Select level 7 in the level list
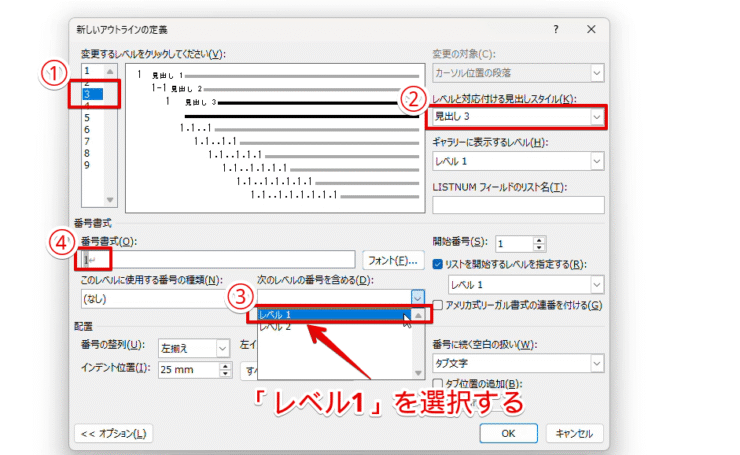740x455 pixels. 87,141
